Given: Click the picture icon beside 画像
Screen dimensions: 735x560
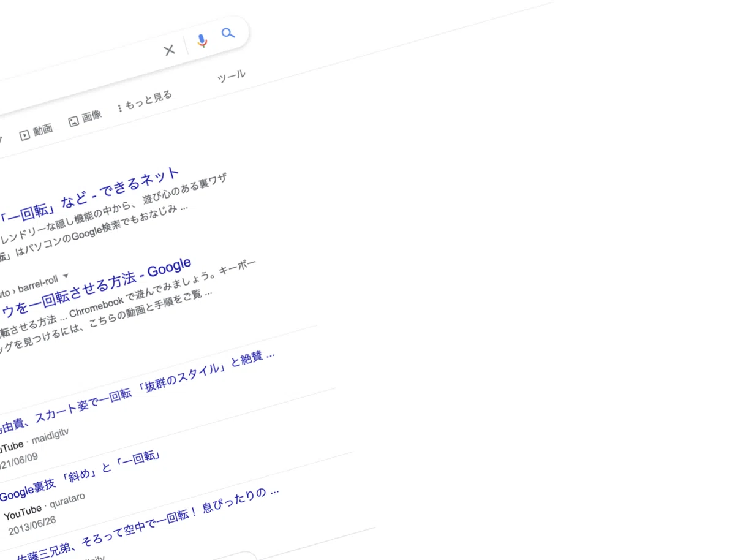Looking at the screenshot, I should (73, 121).
